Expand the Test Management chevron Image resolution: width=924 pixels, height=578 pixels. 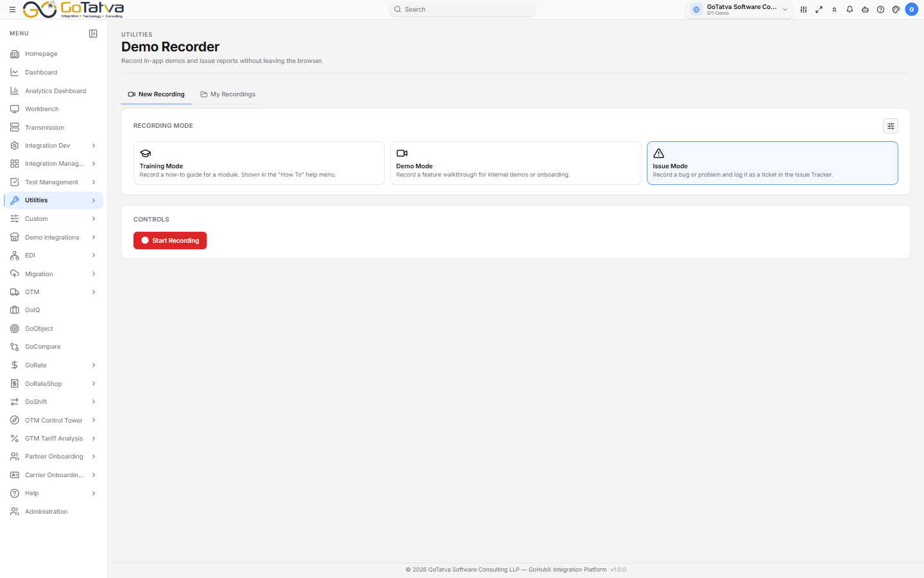tap(94, 182)
